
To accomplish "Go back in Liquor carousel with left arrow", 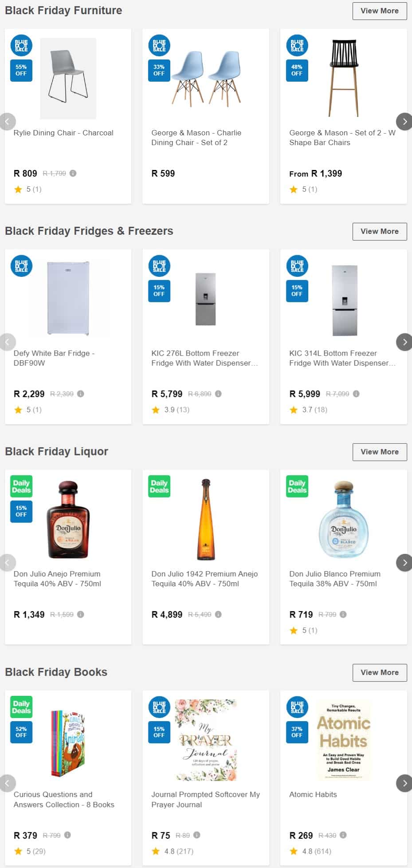I will (8, 562).
